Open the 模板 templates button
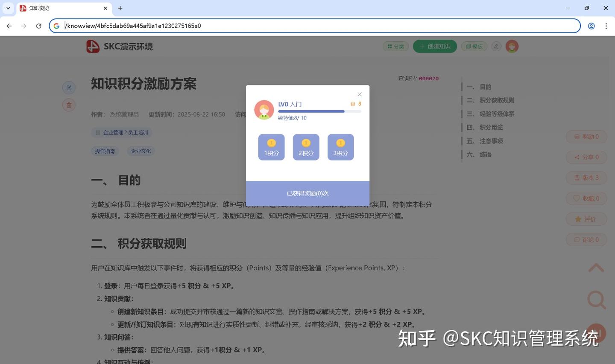615x364 pixels. 474,46
